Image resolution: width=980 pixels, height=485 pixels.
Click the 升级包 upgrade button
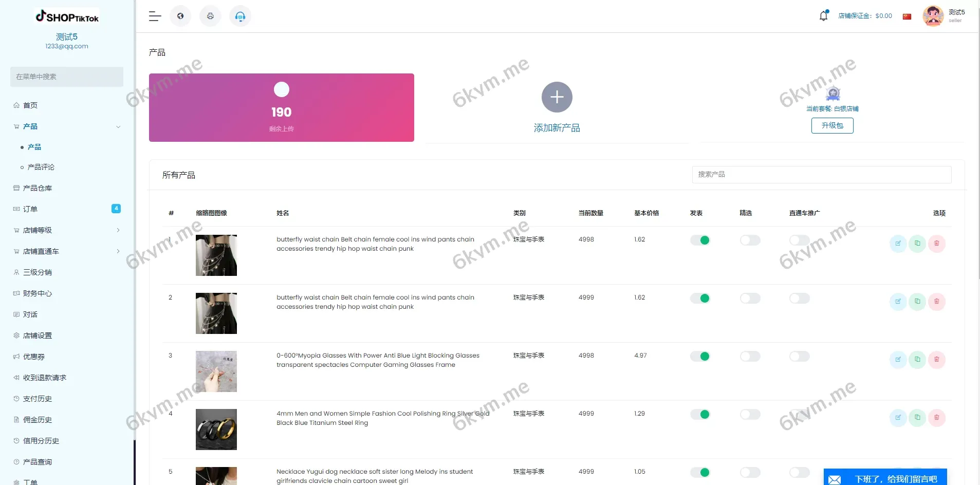click(x=832, y=126)
